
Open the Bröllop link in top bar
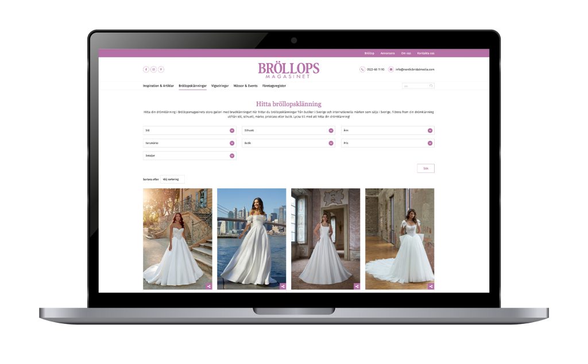coord(369,53)
